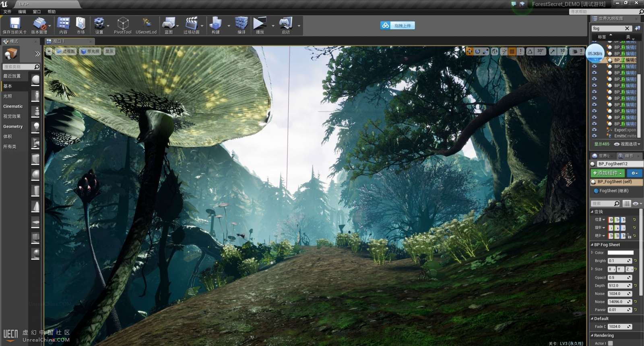644x346 pixels.
Task: Expand the Color property triangle
Action: click(592, 253)
